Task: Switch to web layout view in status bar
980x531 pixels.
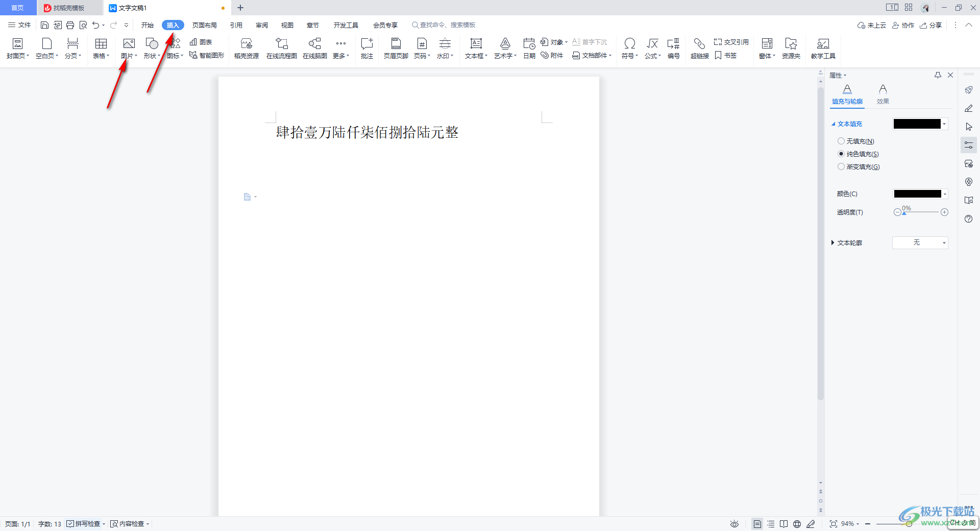Action: click(x=797, y=524)
